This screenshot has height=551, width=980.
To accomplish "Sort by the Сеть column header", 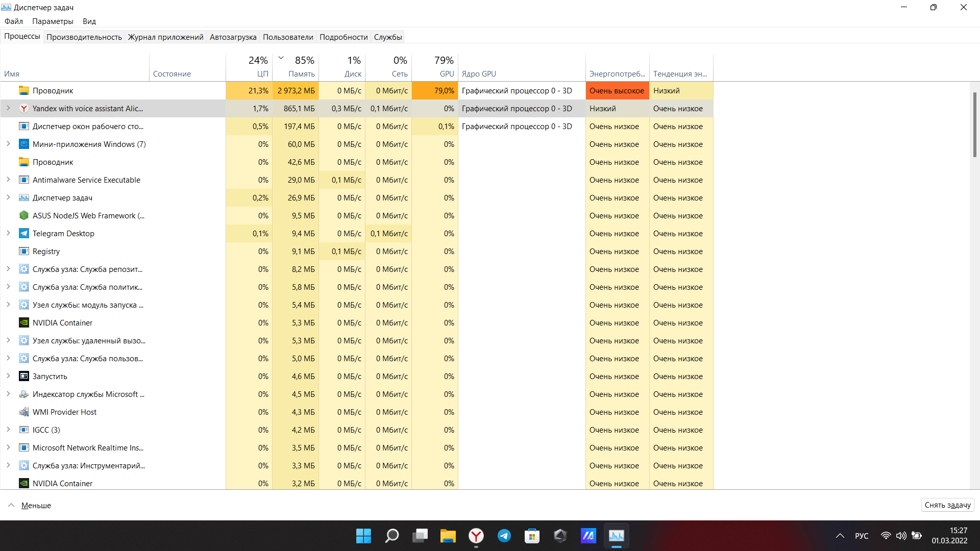I will [x=388, y=67].
